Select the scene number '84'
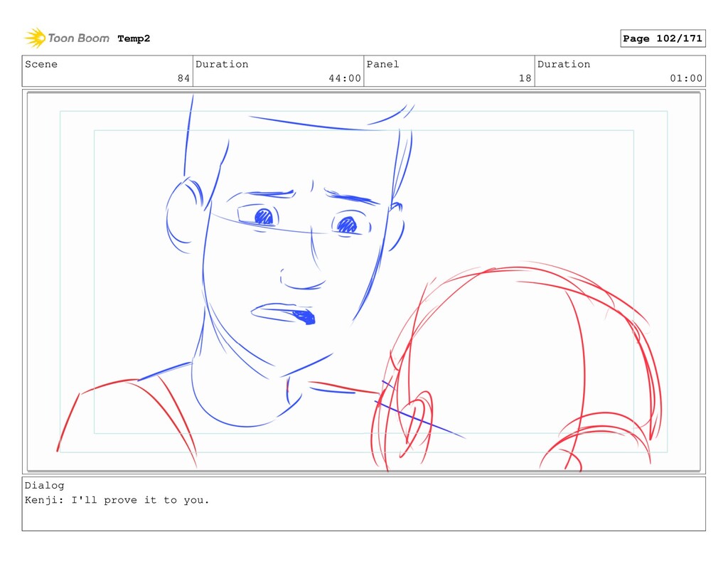This screenshot has height=564, width=728. 183,78
